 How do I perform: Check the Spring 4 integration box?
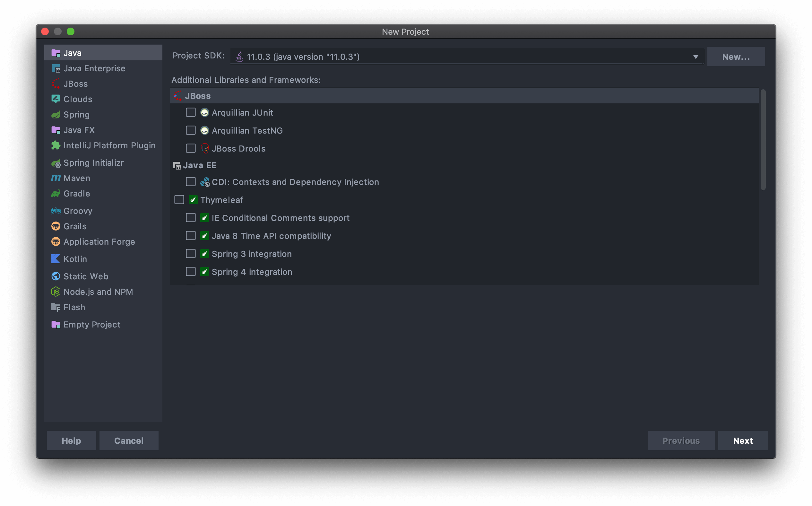(191, 272)
